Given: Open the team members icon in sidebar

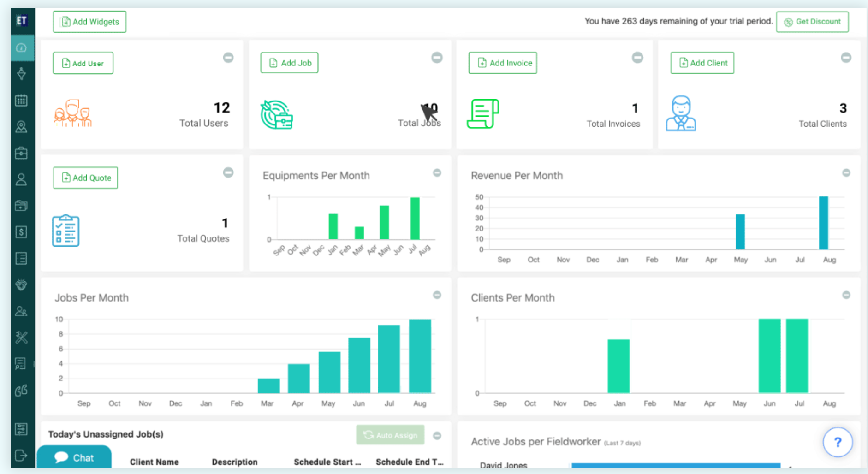Looking at the screenshot, I should [x=22, y=311].
